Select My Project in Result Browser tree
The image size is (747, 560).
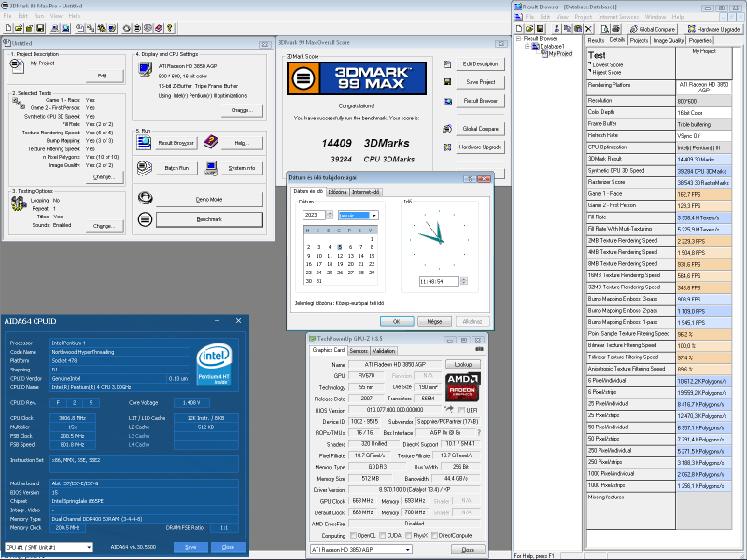pos(561,54)
